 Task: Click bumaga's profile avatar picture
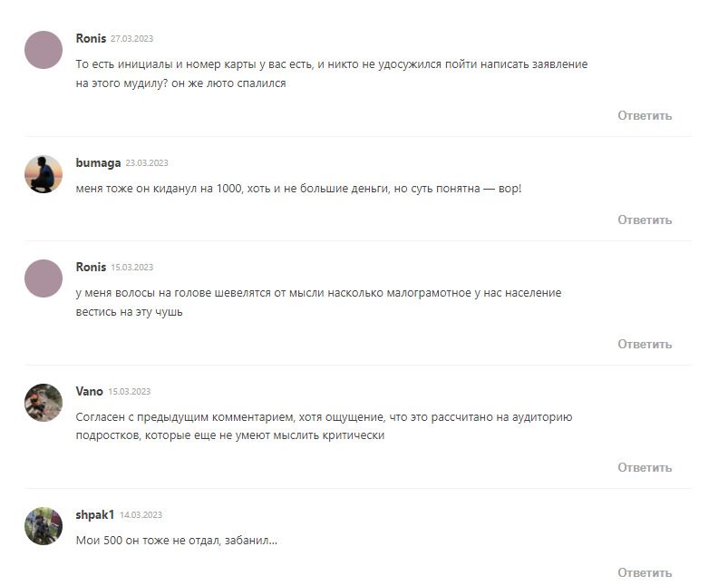coord(44,174)
